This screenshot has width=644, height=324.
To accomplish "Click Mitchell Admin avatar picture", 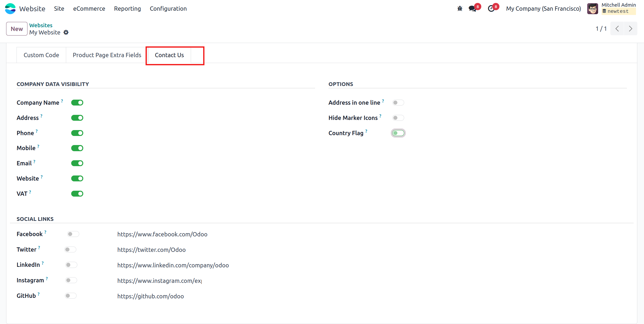I will (x=593, y=9).
